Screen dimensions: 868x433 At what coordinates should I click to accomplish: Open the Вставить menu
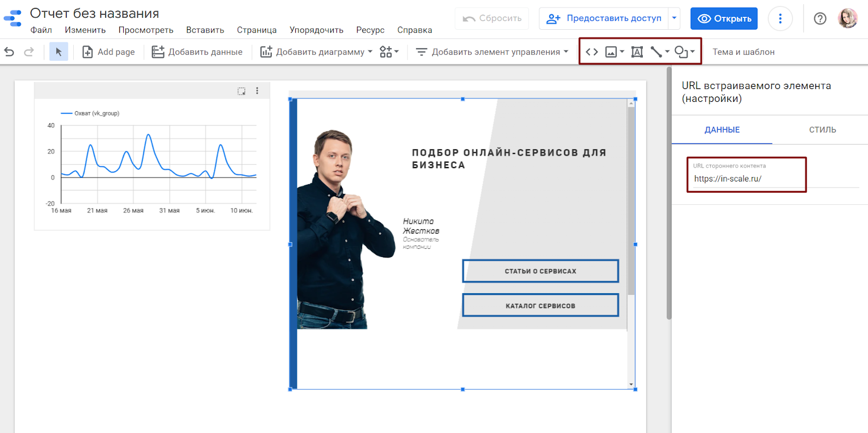click(x=205, y=30)
